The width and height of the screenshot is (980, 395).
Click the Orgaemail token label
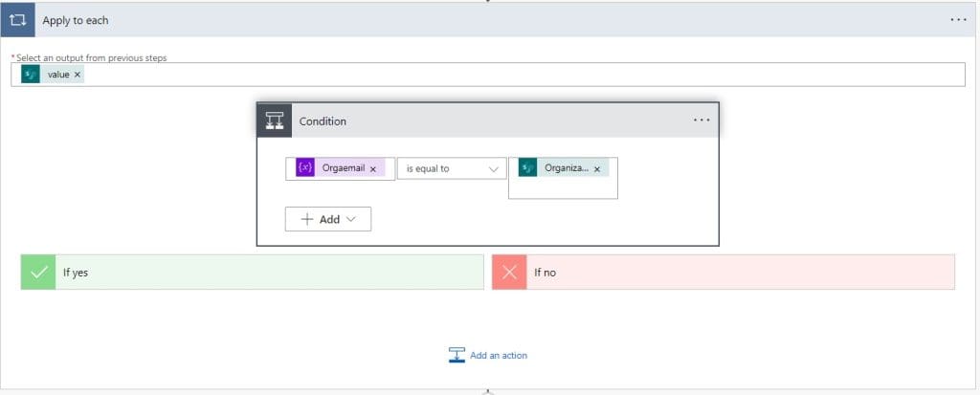pyautogui.click(x=344, y=168)
